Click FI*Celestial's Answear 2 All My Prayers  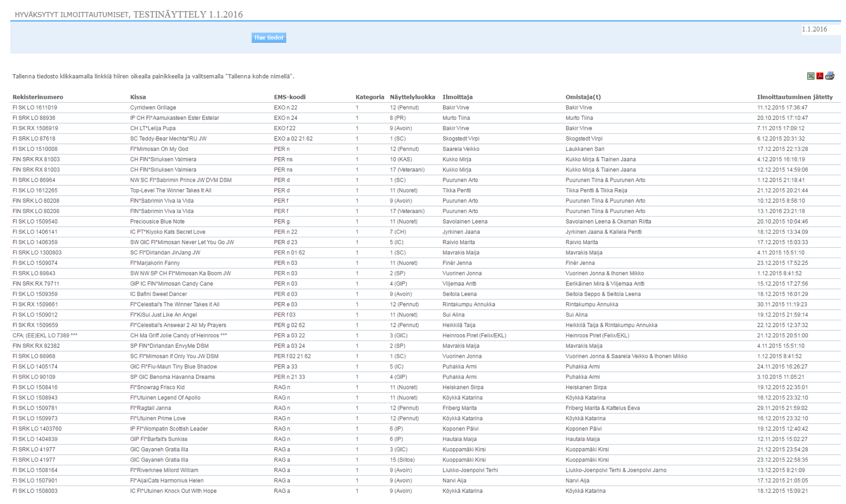point(178,325)
